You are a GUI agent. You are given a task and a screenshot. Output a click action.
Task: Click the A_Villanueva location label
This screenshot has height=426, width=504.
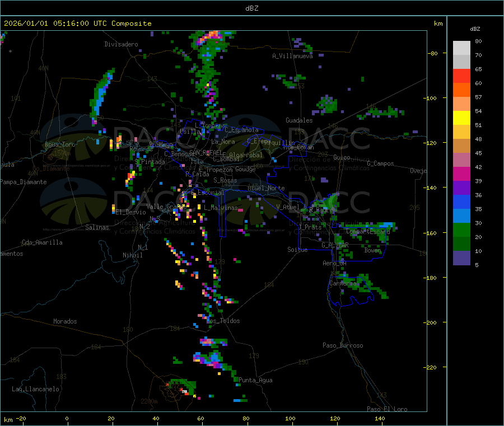point(292,56)
